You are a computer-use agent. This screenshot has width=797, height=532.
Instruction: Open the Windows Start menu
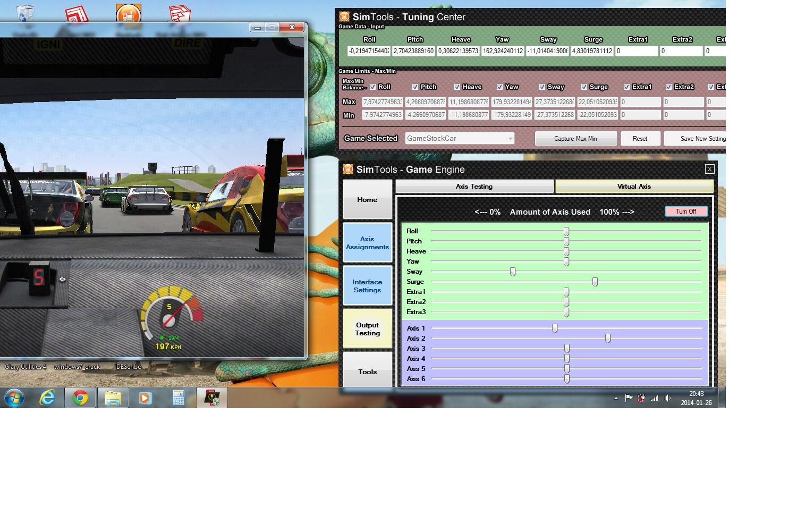(x=14, y=398)
